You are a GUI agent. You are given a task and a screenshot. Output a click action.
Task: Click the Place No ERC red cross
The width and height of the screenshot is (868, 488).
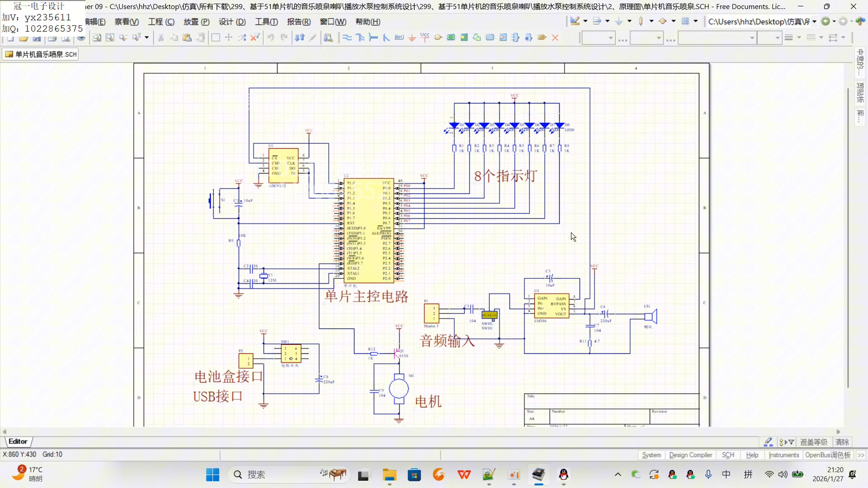pos(555,38)
